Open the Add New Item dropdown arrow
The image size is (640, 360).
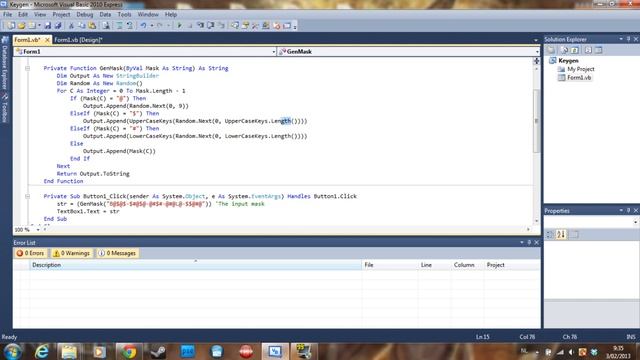pyautogui.click(x=39, y=26)
